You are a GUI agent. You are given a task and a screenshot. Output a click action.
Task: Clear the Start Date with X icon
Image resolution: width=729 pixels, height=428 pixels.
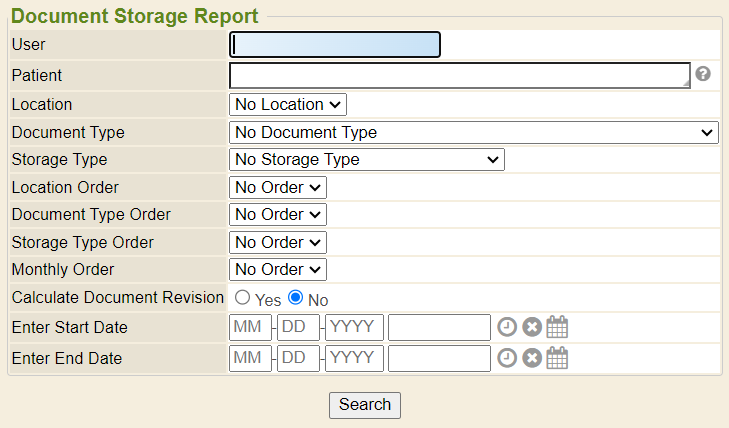point(532,328)
